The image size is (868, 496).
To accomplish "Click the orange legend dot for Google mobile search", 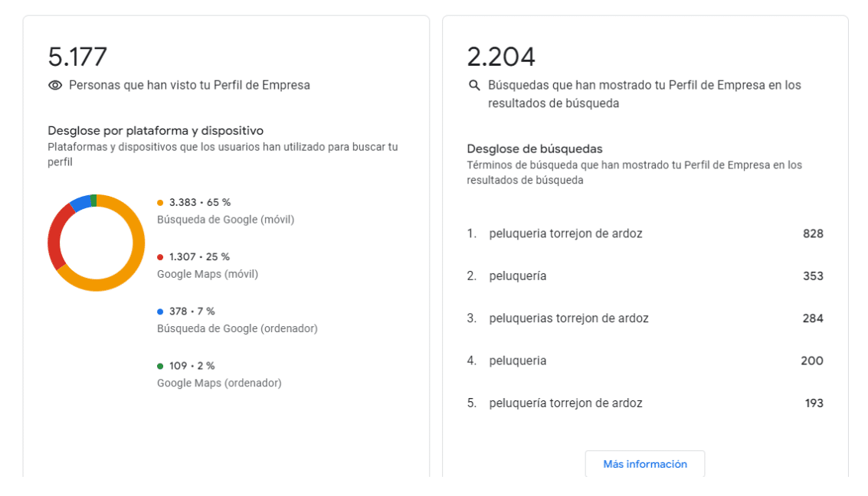I will tap(160, 203).
